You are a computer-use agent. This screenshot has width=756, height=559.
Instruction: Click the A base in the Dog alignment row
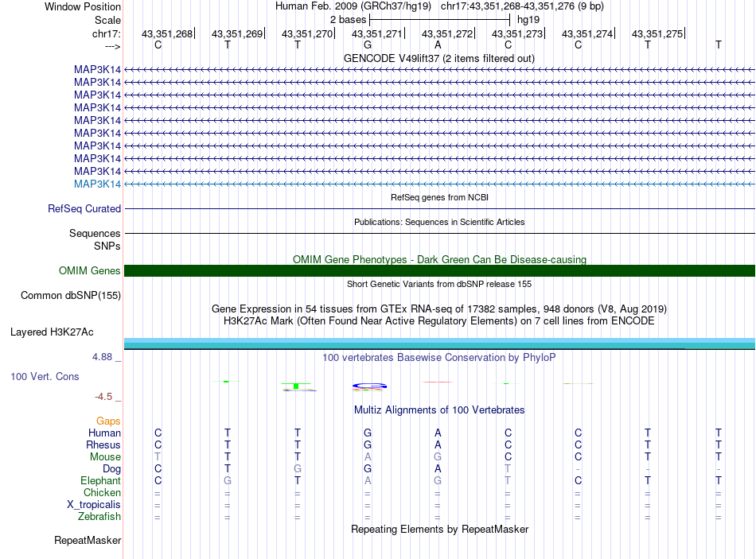(438, 469)
